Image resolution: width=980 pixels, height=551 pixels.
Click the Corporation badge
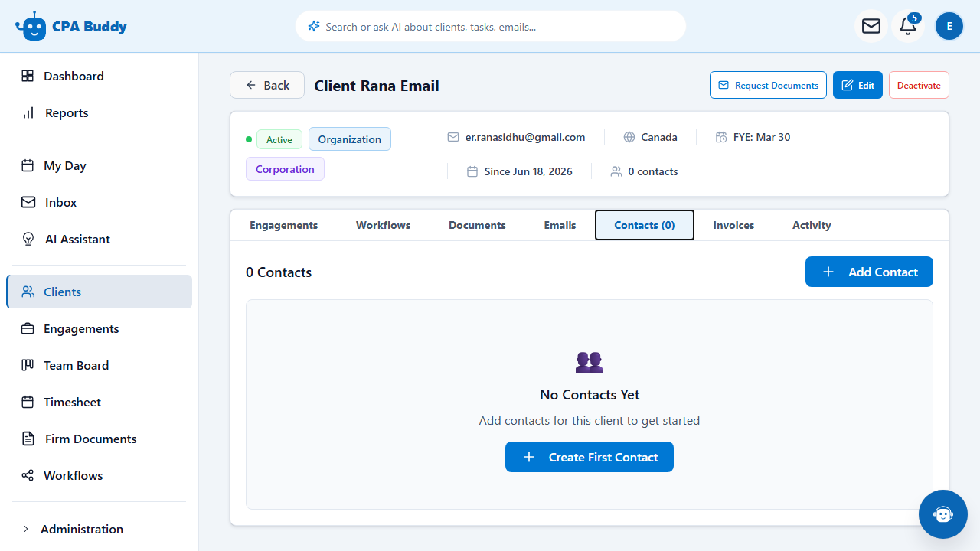coord(285,169)
